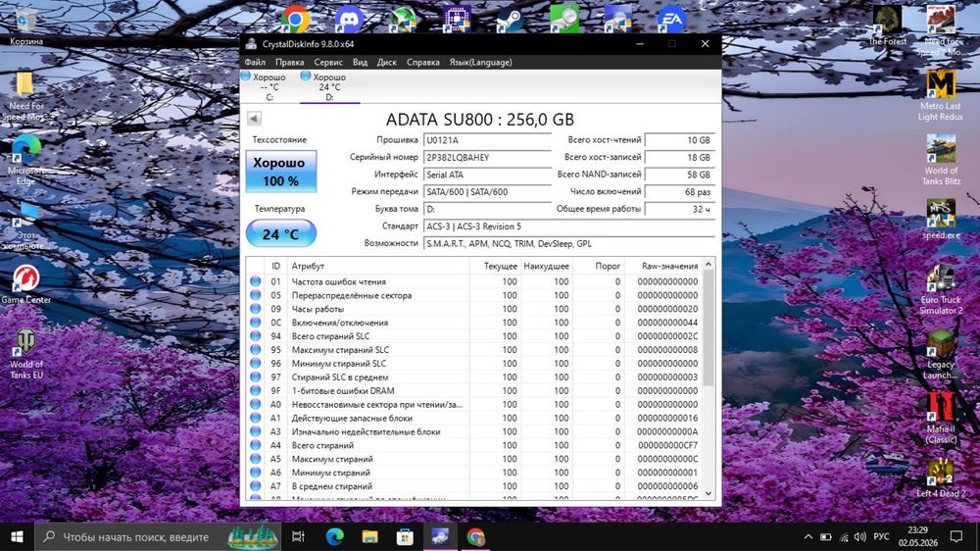Click the Windows search box

click(159, 536)
